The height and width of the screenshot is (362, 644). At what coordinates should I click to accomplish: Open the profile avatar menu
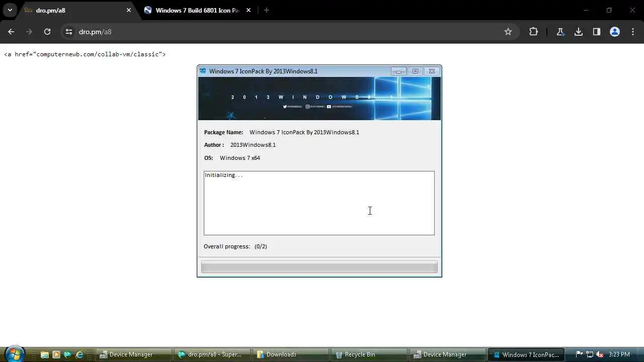coord(615,32)
